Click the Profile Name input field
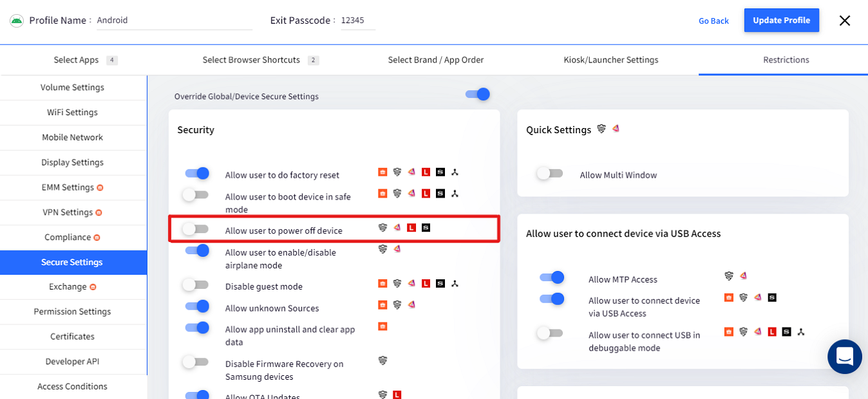The image size is (868, 399). point(174,21)
